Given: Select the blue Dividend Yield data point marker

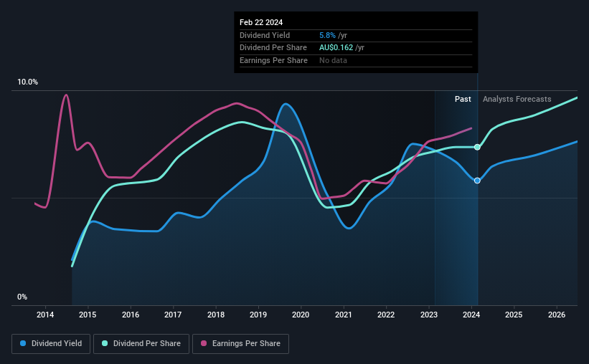Looking at the screenshot, I should click(477, 181).
